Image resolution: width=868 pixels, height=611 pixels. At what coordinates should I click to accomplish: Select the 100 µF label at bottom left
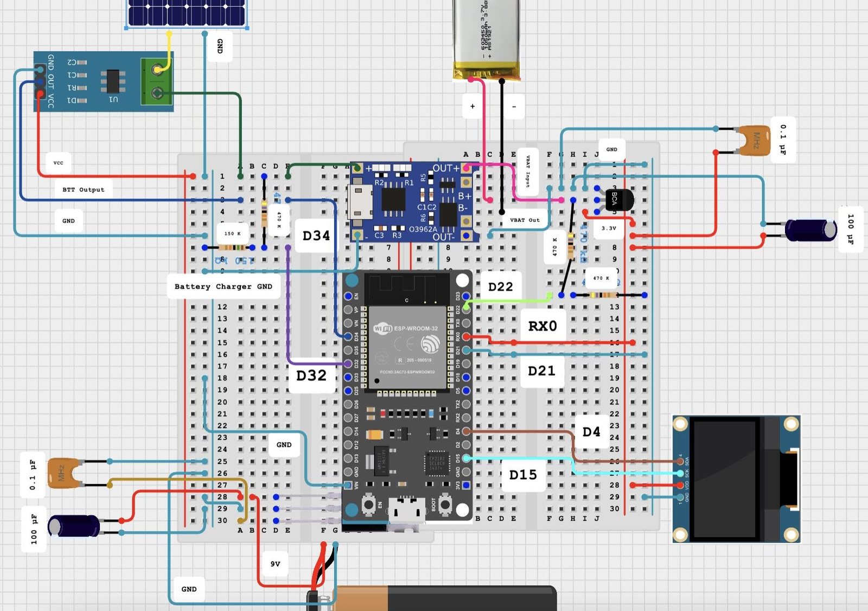(34, 530)
